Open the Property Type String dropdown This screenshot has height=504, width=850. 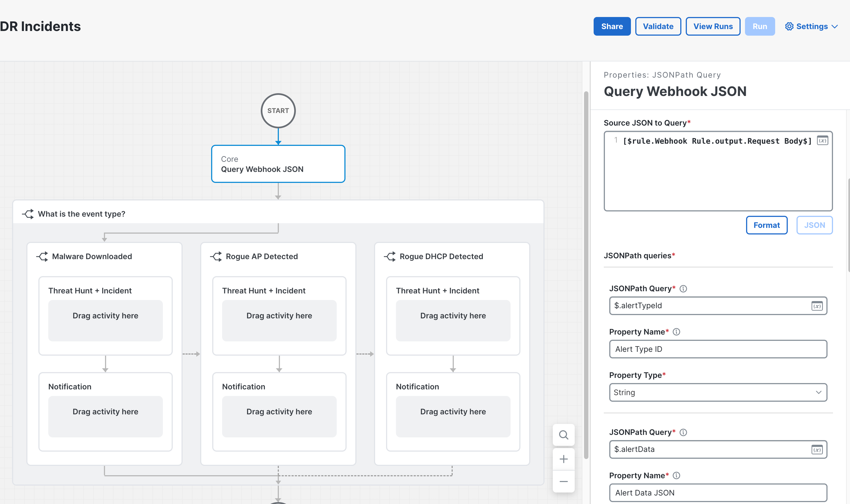[718, 393]
